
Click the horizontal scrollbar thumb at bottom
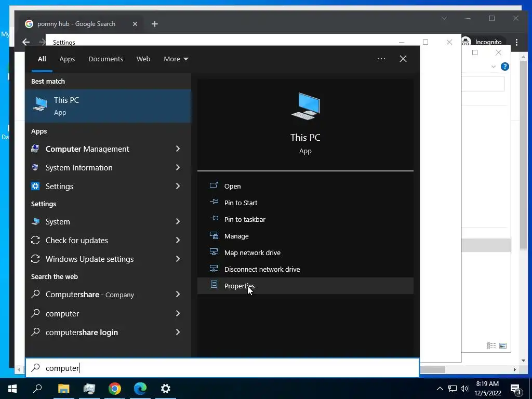pyautogui.click(x=432, y=369)
